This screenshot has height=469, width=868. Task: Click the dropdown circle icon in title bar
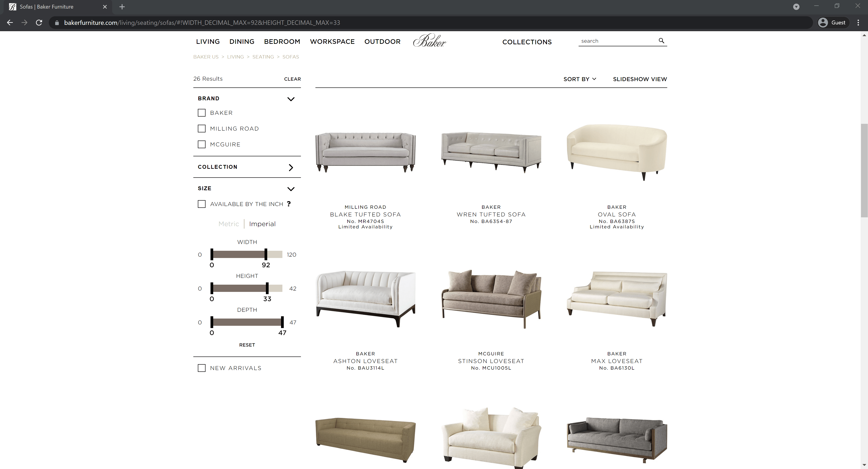coord(796,7)
